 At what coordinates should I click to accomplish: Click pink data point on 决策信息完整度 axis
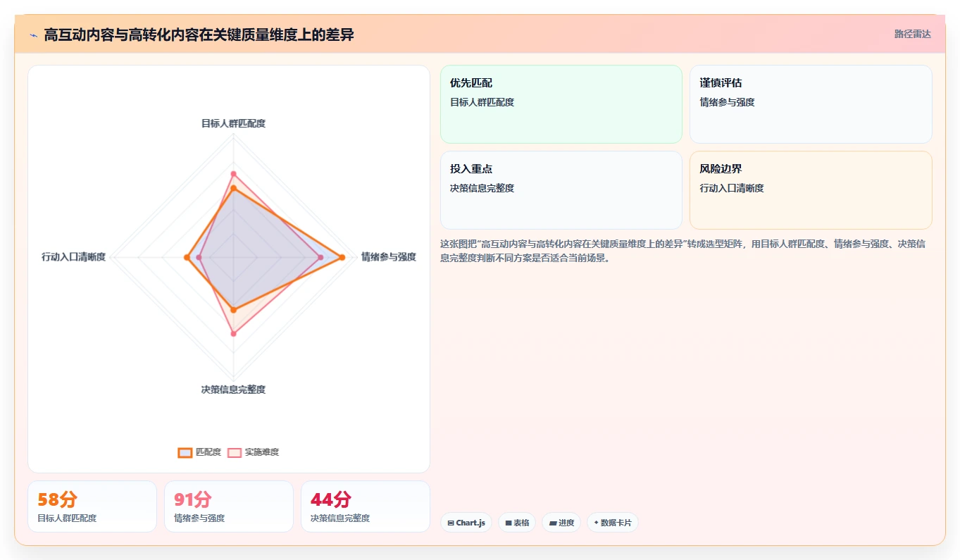(234, 334)
